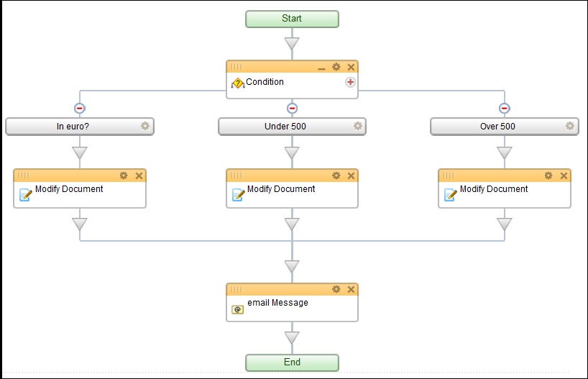This screenshot has width=588, height=379.
Task: Click Modify Document label under Over 500
Action: (494, 189)
